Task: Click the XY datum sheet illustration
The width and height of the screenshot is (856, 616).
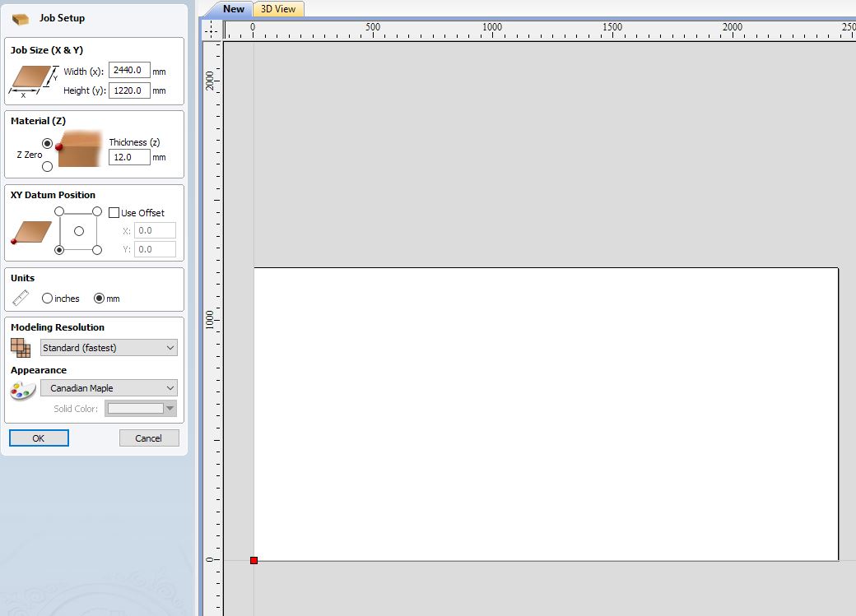Action: [x=31, y=233]
